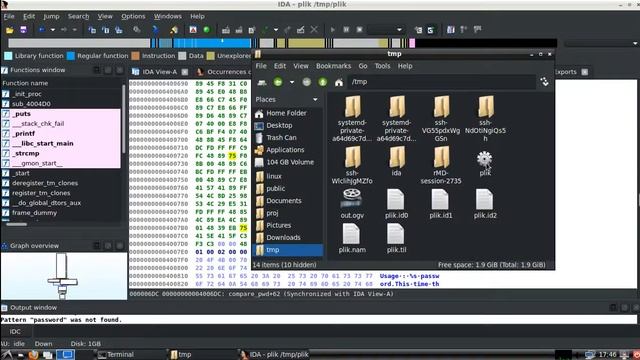Open IDA Windows menu
This screenshot has height=360, width=640.
tap(167, 16)
